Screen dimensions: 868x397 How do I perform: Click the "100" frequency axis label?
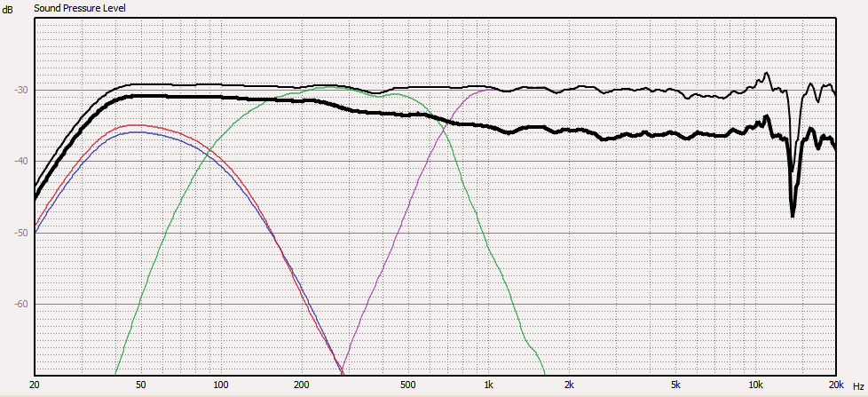[221, 385]
